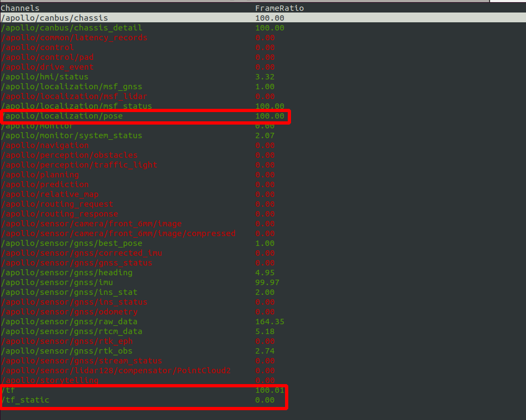Select the /apollo/sensor/gnss/heading channel
This screenshot has height=420, width=526.
point(66,273)
